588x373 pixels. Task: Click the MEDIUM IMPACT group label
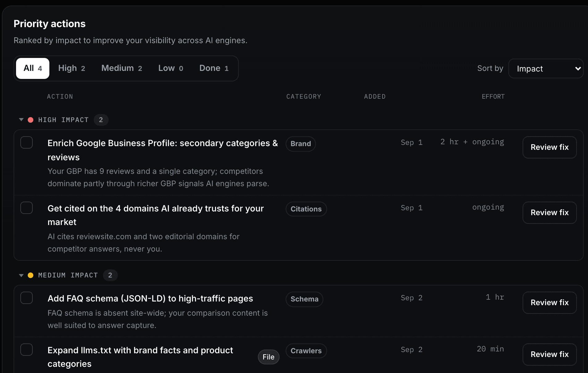click(68, 275)
